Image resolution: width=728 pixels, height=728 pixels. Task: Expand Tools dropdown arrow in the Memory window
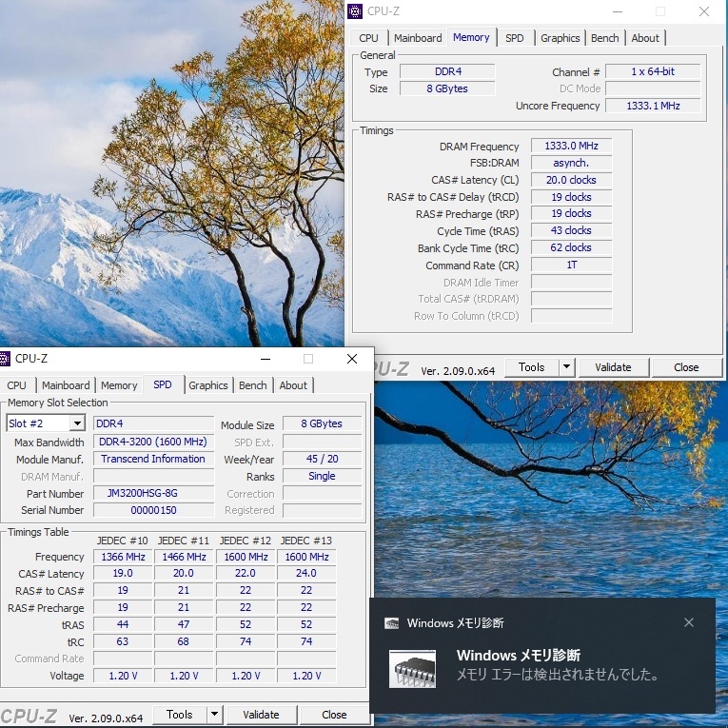point(566,367)
